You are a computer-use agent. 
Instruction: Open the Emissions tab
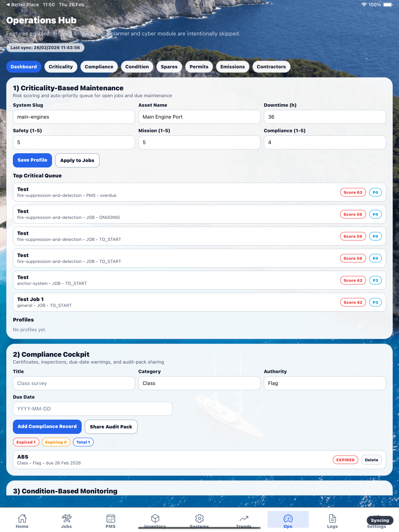(x=232, y=67)
